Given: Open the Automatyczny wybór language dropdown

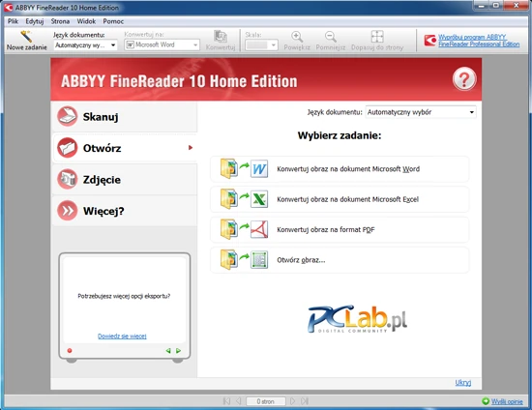Looking at the screenshot, I should tap(421, 112).
